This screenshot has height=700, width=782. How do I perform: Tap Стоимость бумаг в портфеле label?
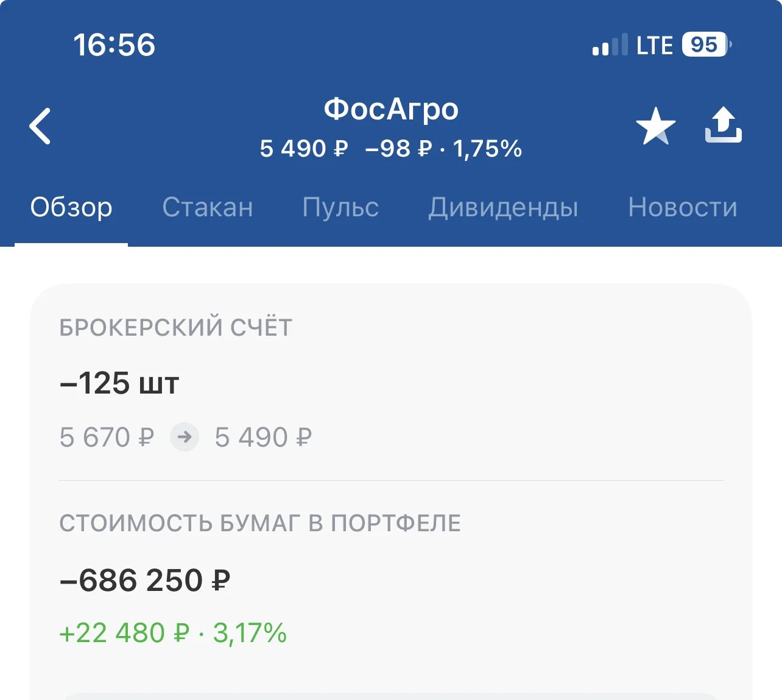point(260,524)
